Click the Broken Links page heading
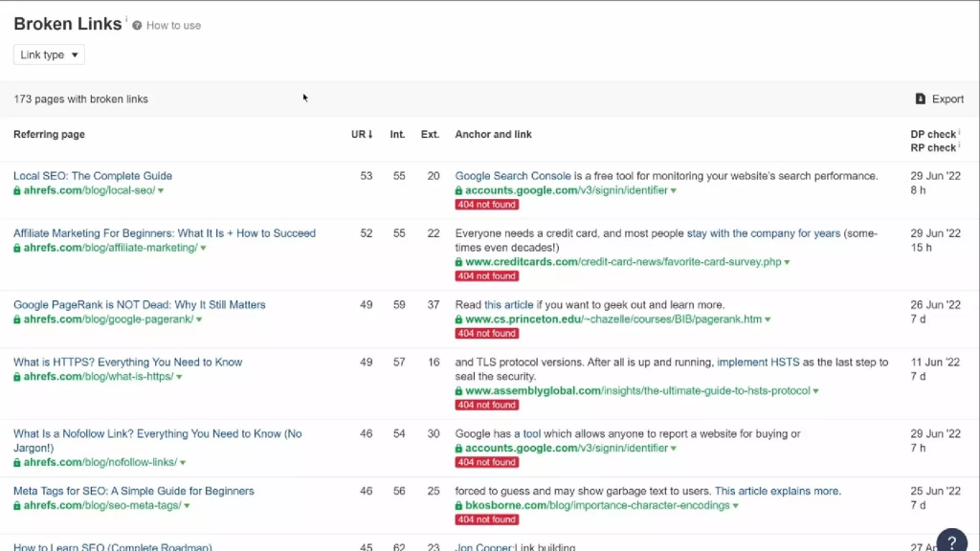Image resolution: width=980 pixels, height=551 pixels. [68, 24]
